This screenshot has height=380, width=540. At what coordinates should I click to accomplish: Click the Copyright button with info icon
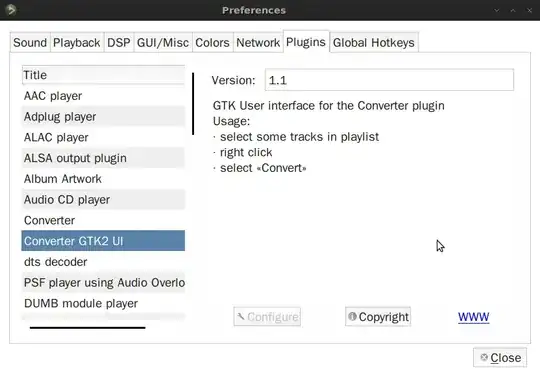click(x=378, y=316)
